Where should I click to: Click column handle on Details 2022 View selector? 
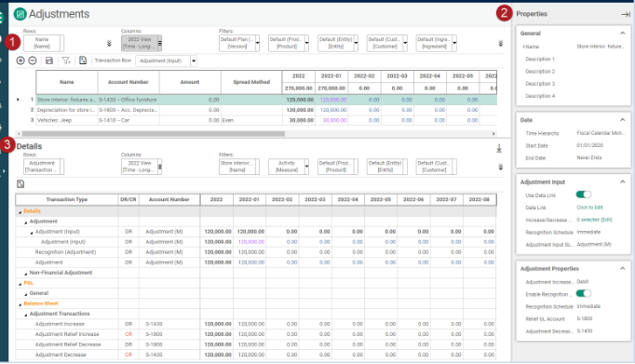tap(159, 167)
